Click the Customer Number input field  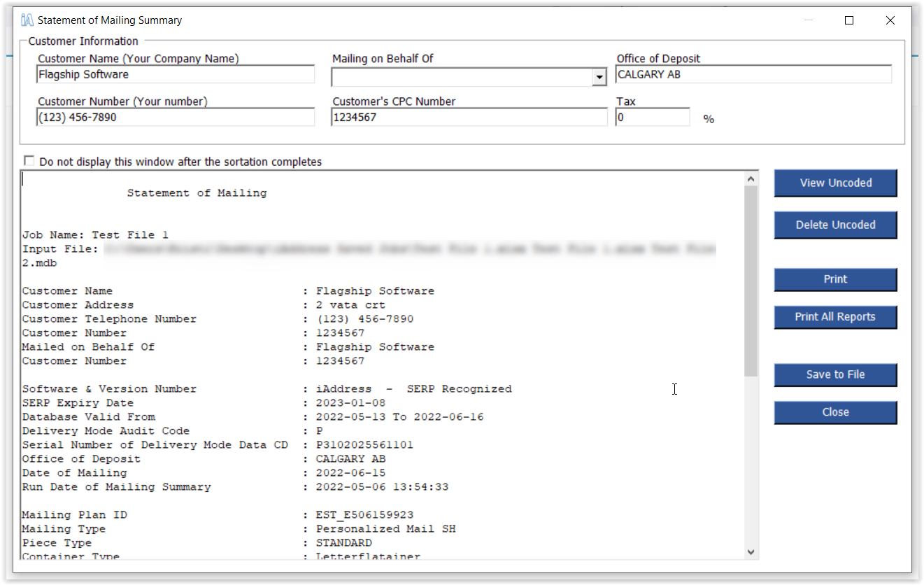click(176, 118)
